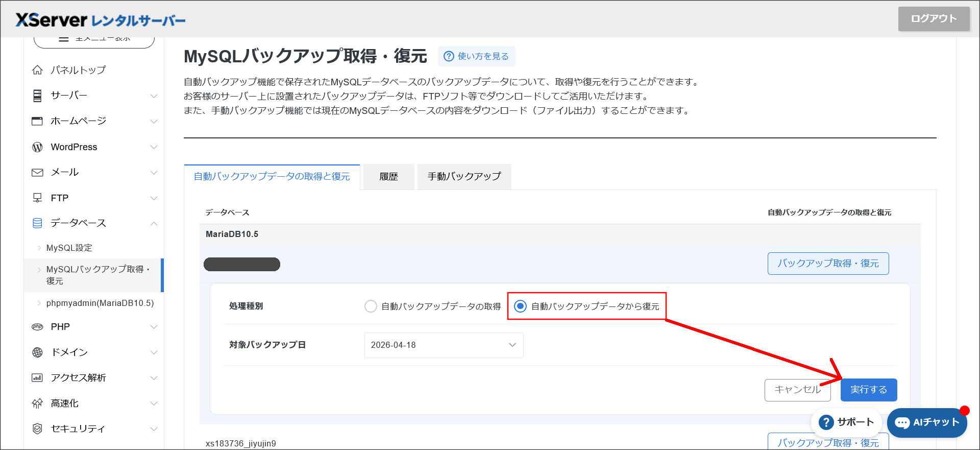Click the ログアウト button
The height and width of the screenshot is (450, 980).
(934, 19)
